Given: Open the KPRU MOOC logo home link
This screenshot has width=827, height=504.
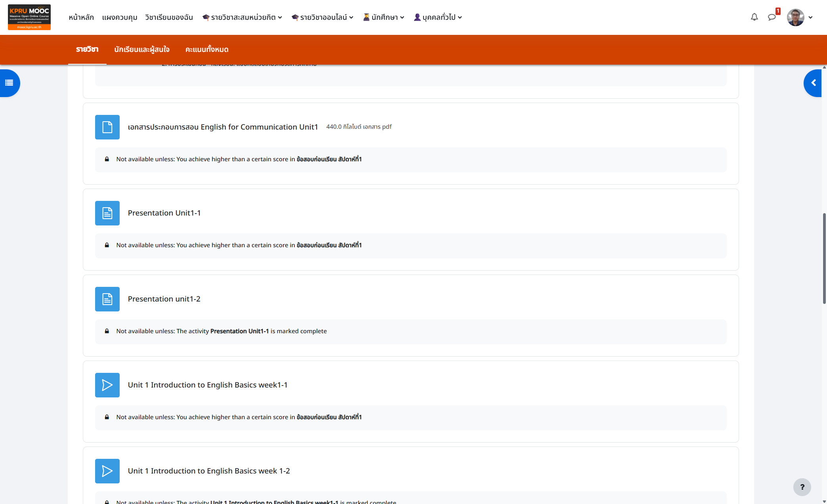Looking at the screenshot, I should pyautogui.click(x=29, y=17).
